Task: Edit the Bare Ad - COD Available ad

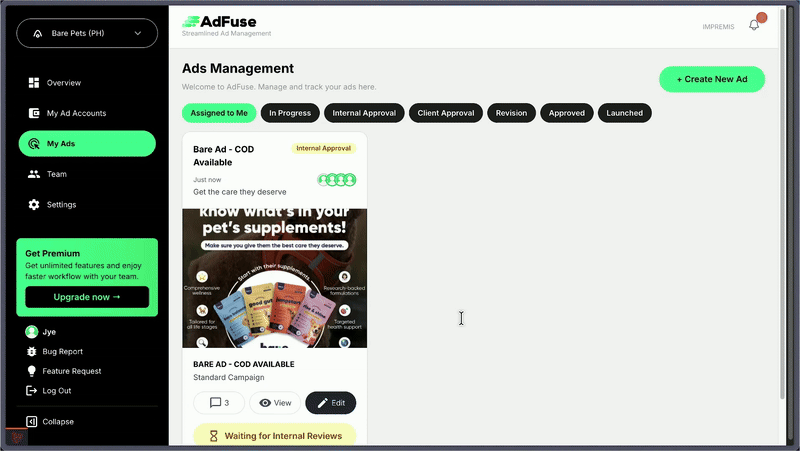Action: (330, 403)
